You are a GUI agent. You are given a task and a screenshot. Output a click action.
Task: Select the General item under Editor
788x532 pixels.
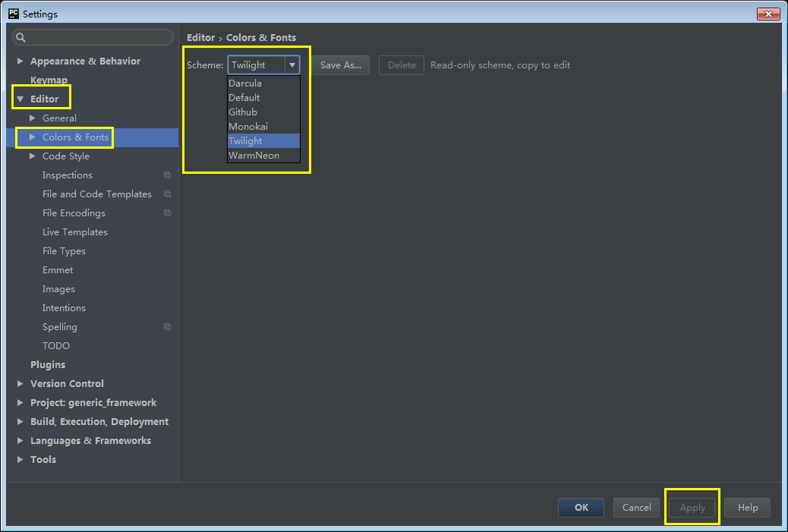pos(59,118)
